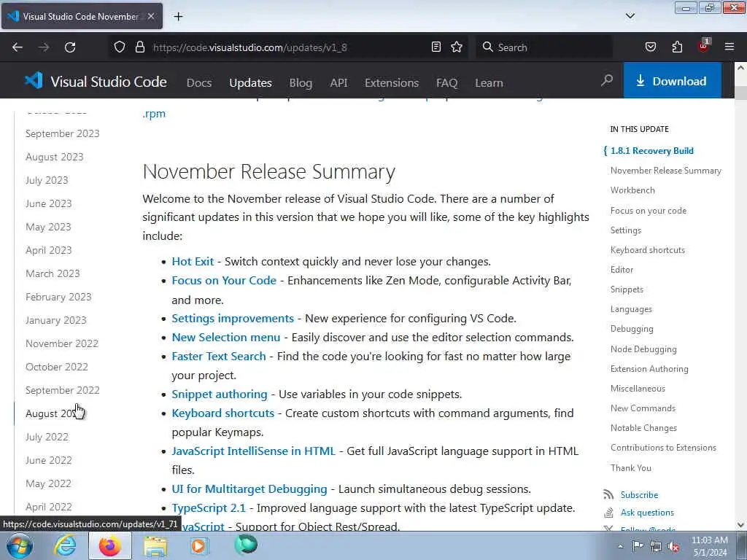747x560 pixels.
Task: Select September 2023 in the sidebar
Action: [x=63, y=133]
